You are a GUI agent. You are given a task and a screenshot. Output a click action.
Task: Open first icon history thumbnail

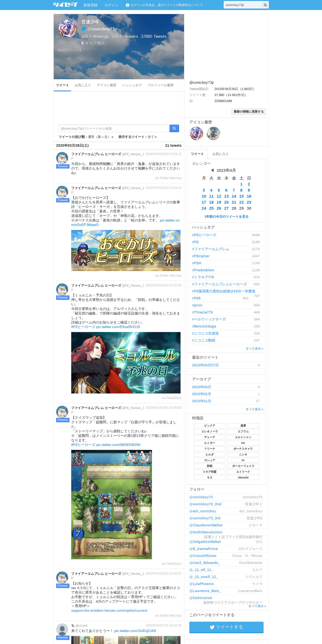[196, 133]
